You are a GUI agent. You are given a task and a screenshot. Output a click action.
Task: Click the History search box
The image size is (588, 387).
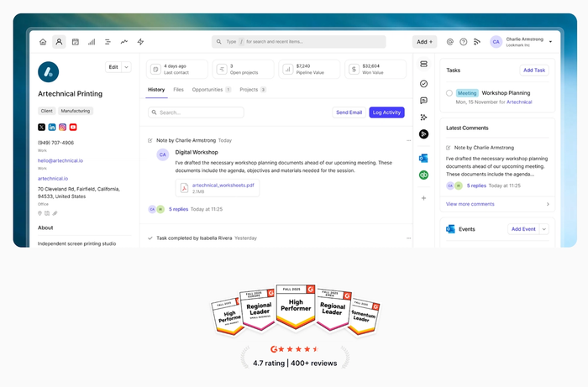(196, 112)
